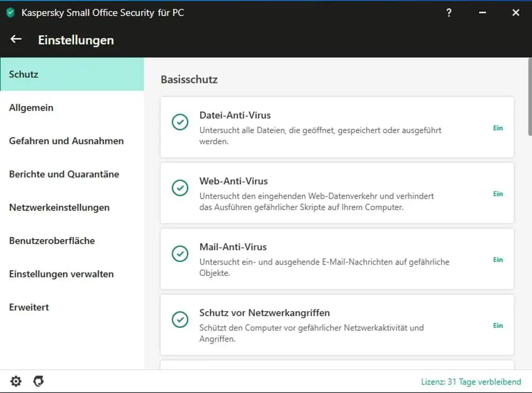Click the green checkmark icon for Mail-Anti-Virus
This screenshot has width=532, height=393.
click(x=180, y=253)
